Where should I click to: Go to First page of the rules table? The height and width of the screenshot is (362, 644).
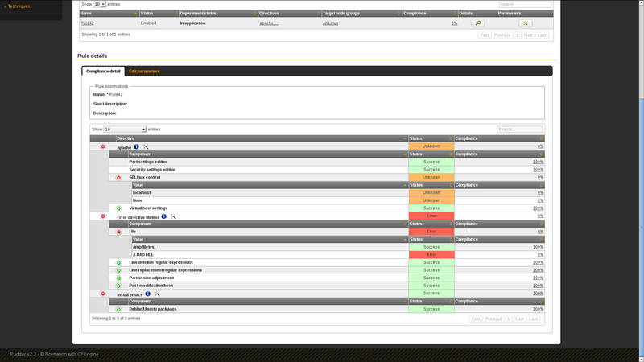pyautogui.click(x=485, y=35)
